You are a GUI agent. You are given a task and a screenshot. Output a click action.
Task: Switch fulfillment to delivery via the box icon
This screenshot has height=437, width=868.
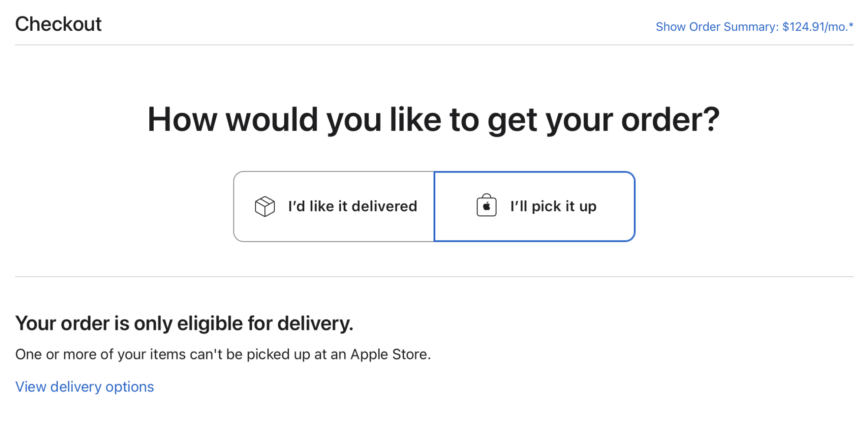(x=265, y=206)
